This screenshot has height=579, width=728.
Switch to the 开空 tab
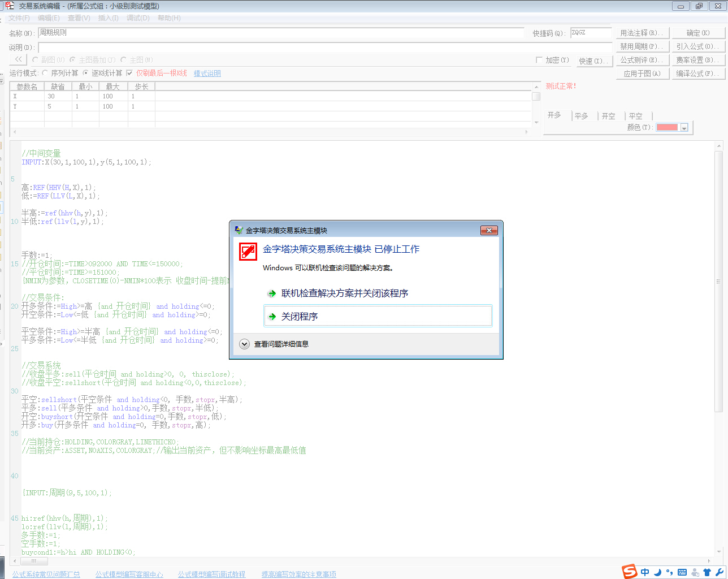click(608, 116)
